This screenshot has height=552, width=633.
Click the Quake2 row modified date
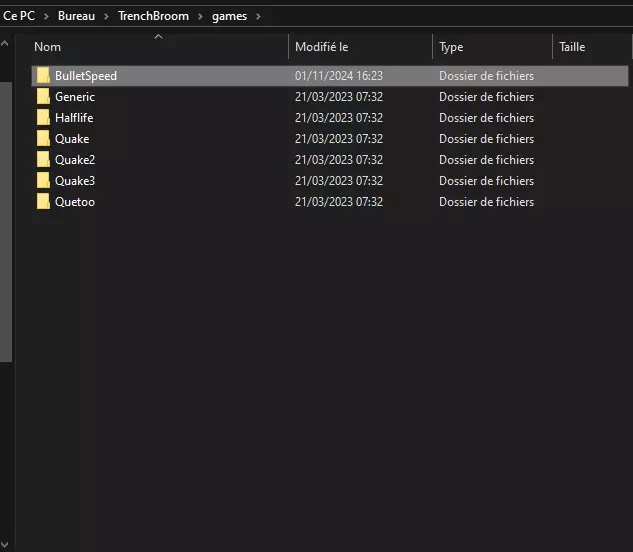(x=339, y=160)
